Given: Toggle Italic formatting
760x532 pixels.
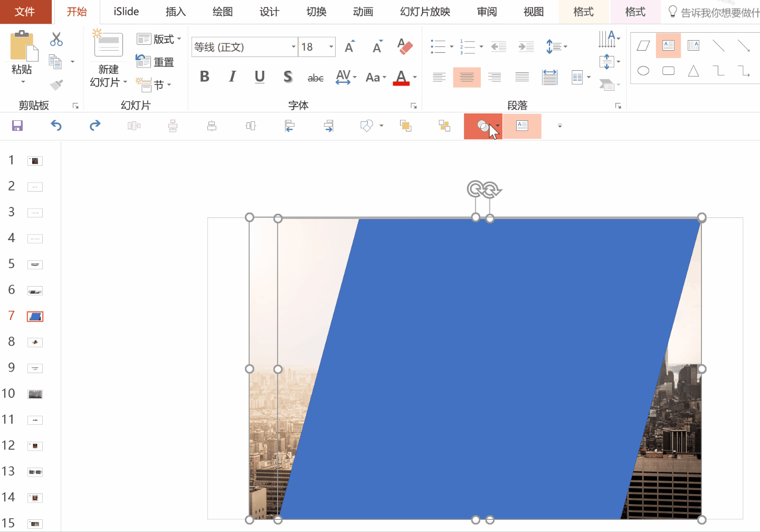Looking at the screenshot, I should tap(232, 77).
